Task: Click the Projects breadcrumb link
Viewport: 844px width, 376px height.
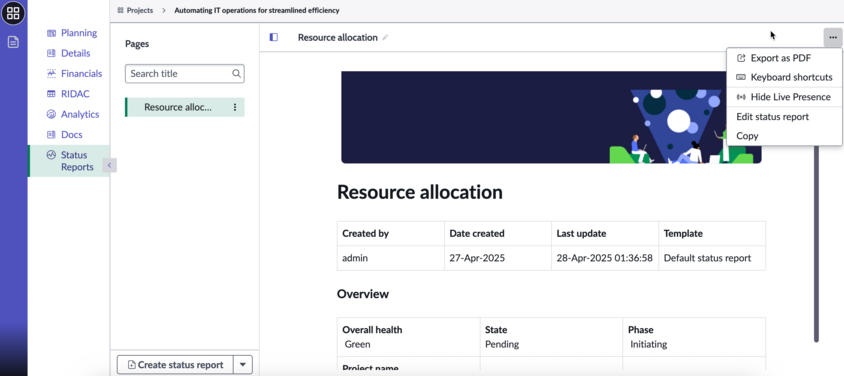Action: pyautogui.click(x=139, y=10)
